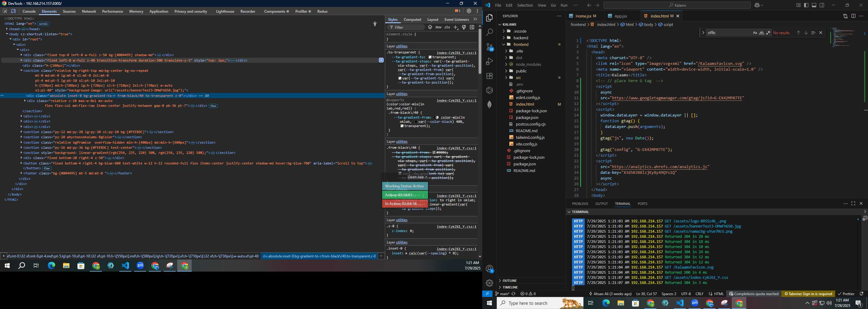Toggle Find in Selection icon
The width and height of the screenshot is (868, 309).
coord(813,33)
